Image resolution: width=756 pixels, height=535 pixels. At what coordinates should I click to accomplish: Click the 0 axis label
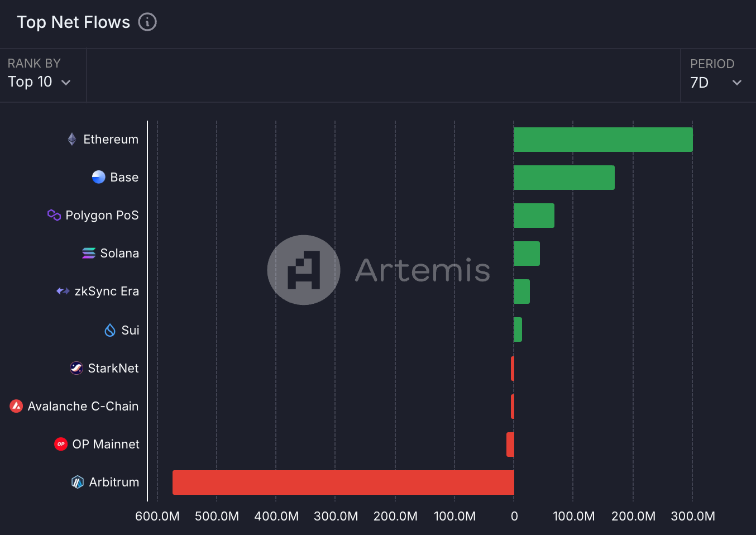click(514, 516)
